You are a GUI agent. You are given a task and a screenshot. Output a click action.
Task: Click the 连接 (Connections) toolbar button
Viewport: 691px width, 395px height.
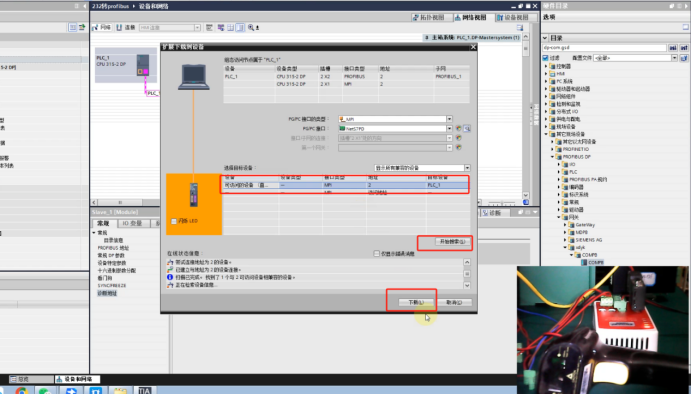(x=126, y=27)
